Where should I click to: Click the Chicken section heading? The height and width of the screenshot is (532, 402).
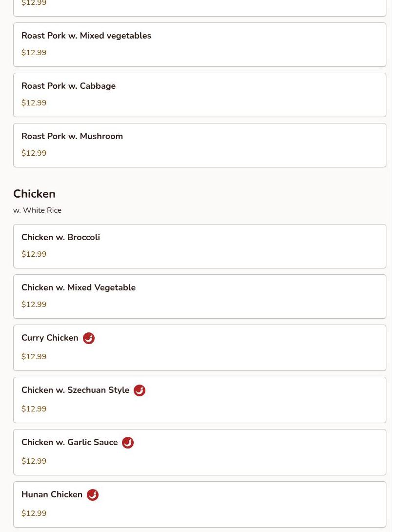[34, 194]
